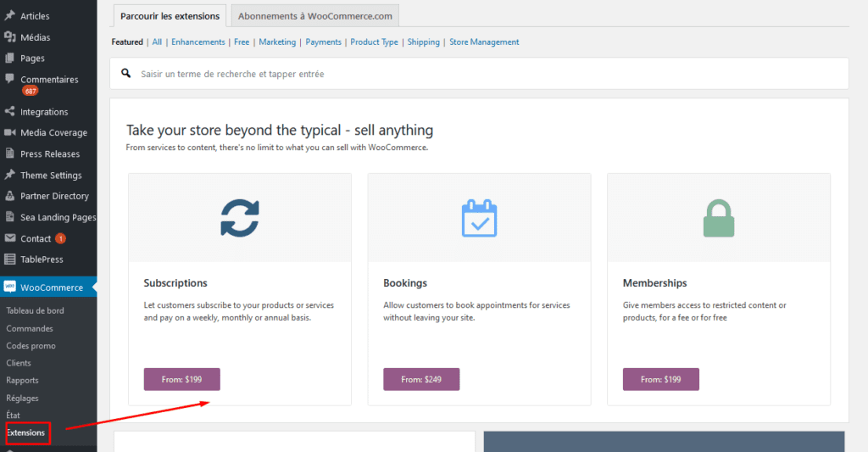Go to Rapports submenu
Image resolution: width=868 pixels, height=452 pixels.
pyautogui.click(x=22, y=381)
